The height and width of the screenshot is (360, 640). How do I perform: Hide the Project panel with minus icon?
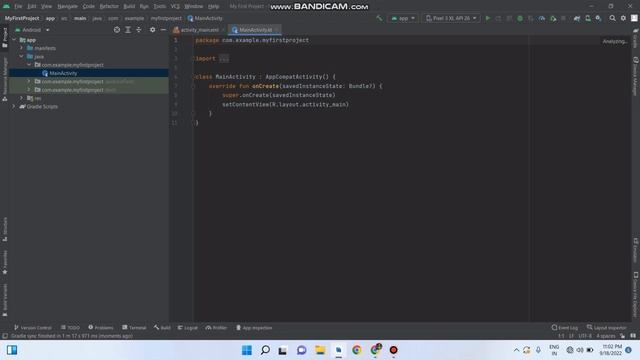coord(163,30)
